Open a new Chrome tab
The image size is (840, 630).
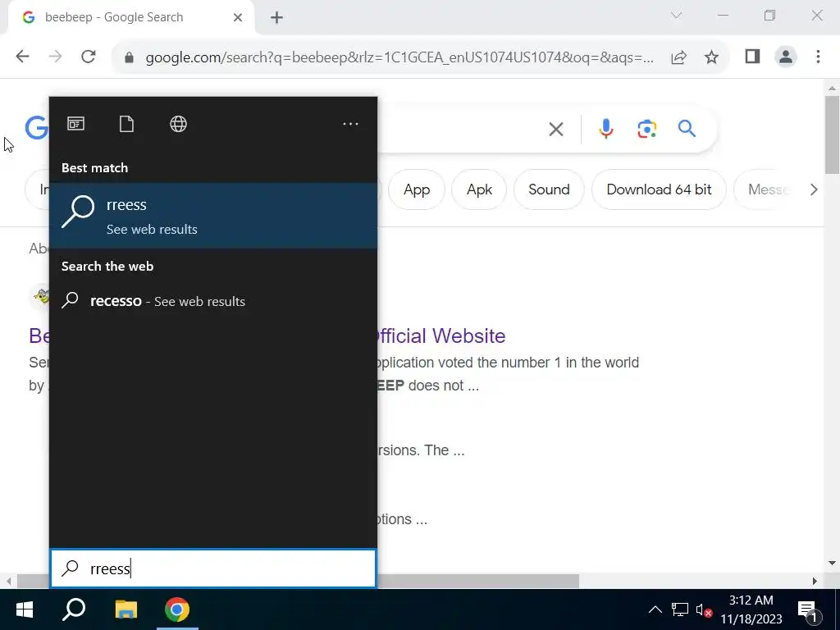click(x=276, y=18)
